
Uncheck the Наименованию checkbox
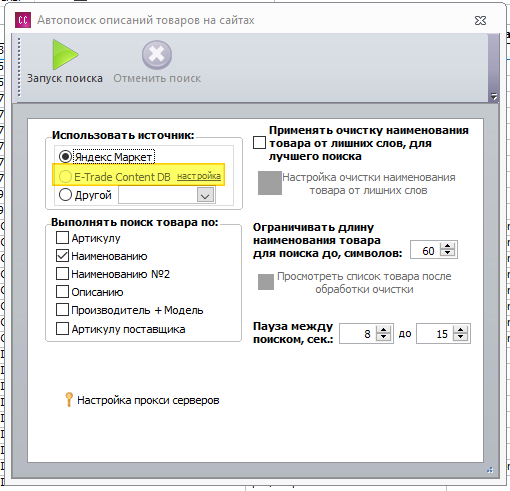(62, 256)
